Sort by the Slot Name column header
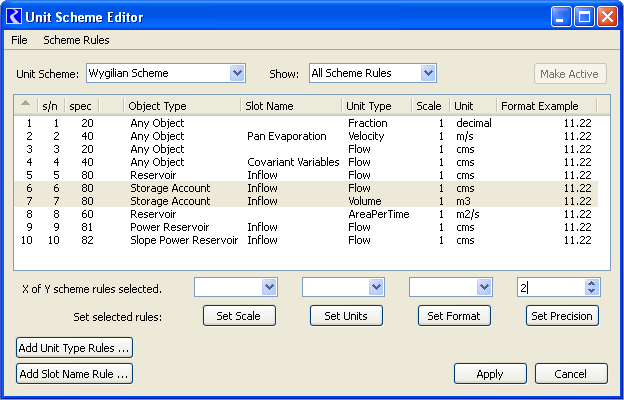The height and width of the screenshot is (400, 624). pyautogui.click(x=291, y=106)
